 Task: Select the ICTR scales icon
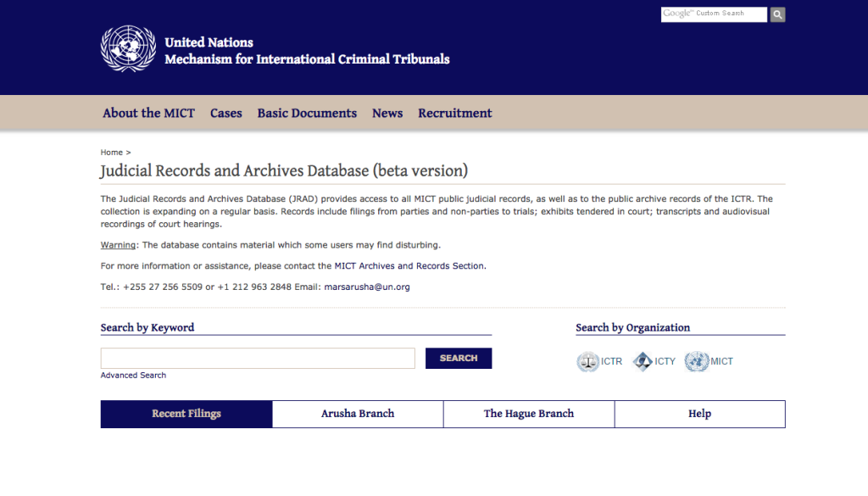click(587, 361)
